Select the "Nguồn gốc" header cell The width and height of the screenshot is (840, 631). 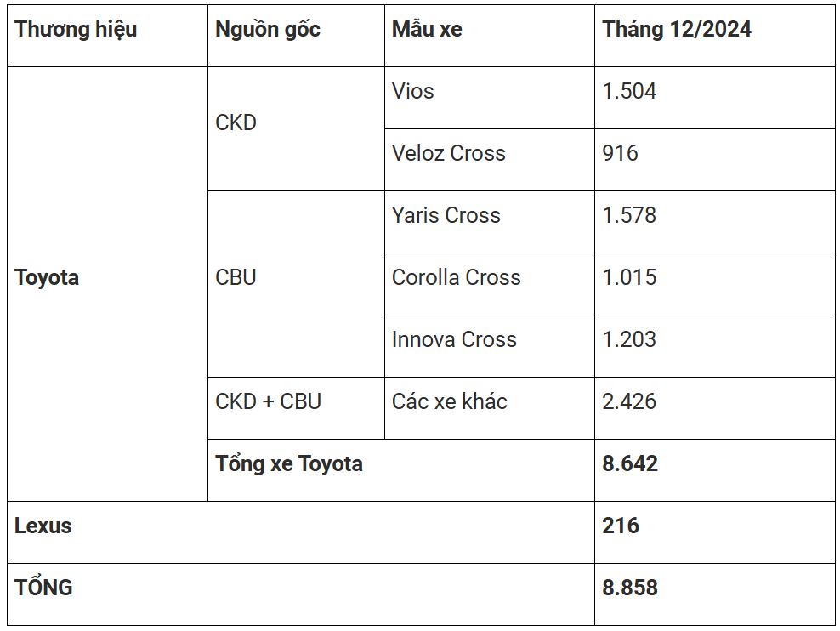coord(268,30)
